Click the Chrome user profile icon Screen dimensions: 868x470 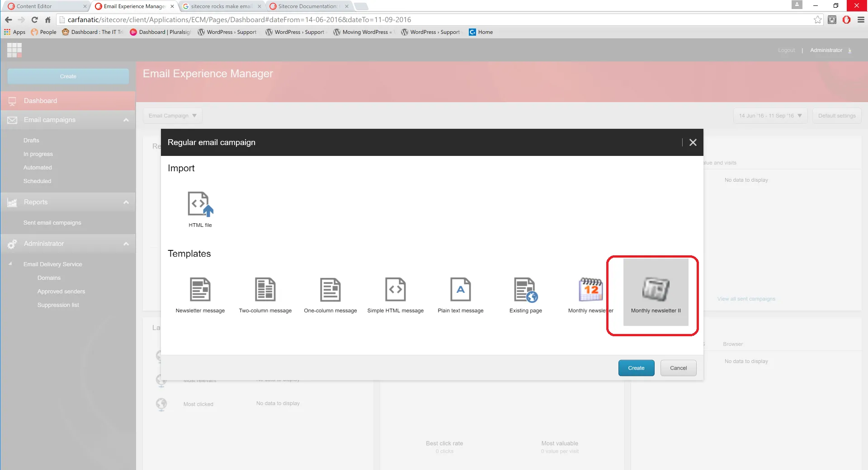click(x=797, y=5)
